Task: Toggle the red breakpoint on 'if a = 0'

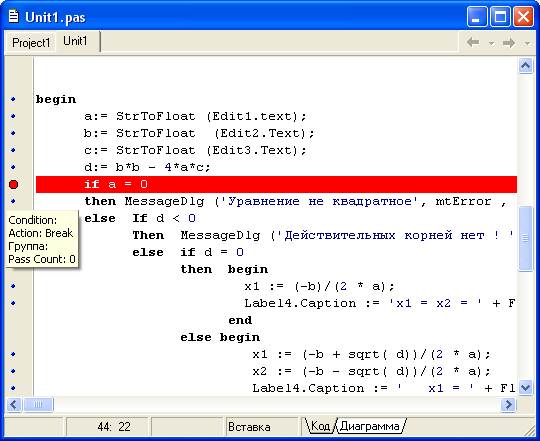Action: [13, 185]
